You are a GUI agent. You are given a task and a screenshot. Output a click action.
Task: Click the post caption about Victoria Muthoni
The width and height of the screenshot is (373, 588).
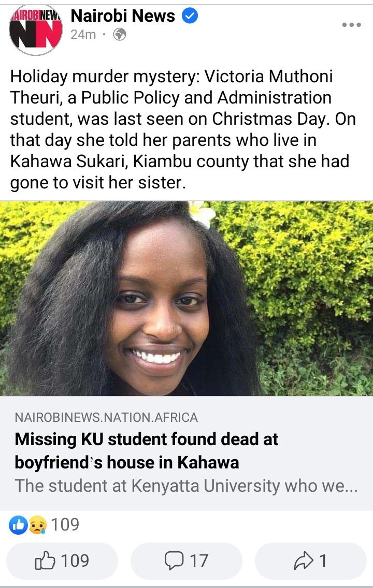point(183,129)
